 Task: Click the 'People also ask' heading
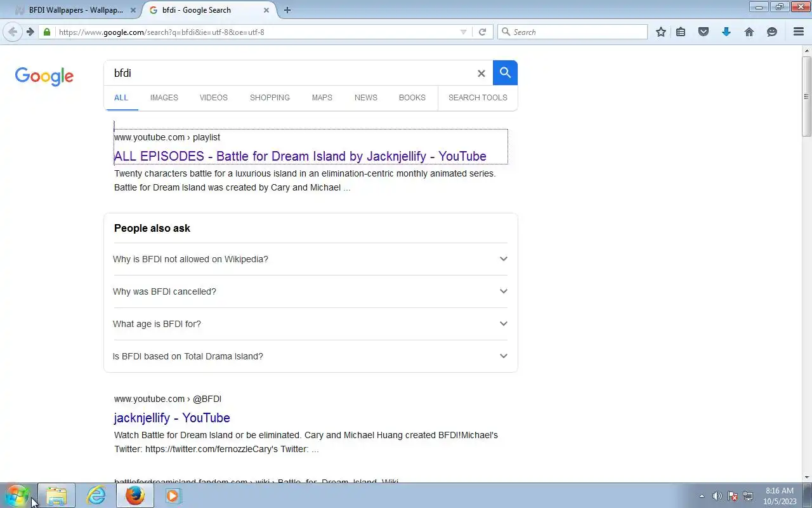[152, 229]
